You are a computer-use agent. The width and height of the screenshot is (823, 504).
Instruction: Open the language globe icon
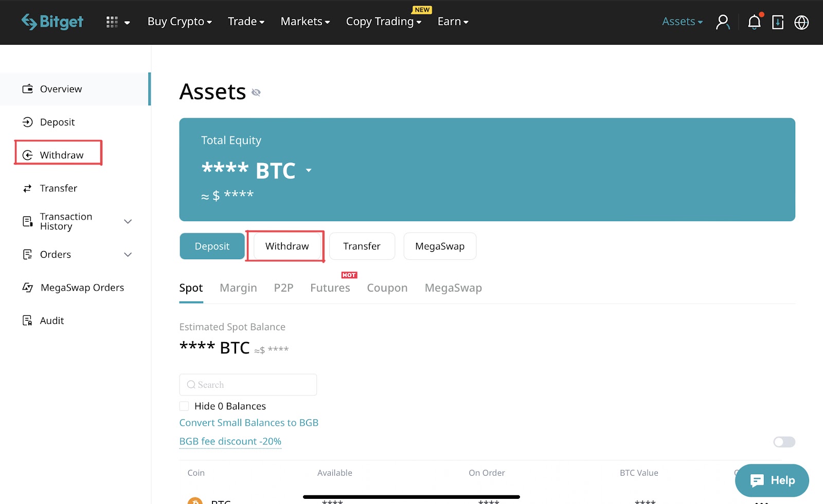coord(801,22)
